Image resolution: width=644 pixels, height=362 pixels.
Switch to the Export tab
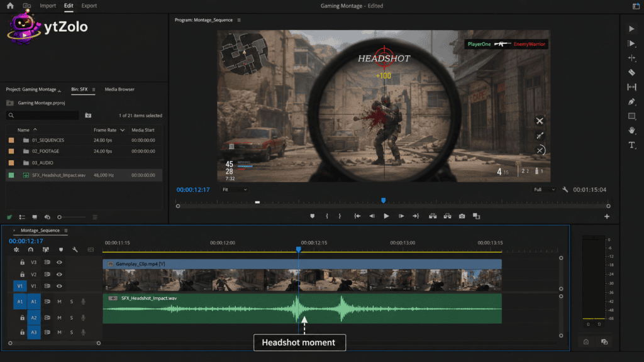pyautogui.click(x=89, y=6)
